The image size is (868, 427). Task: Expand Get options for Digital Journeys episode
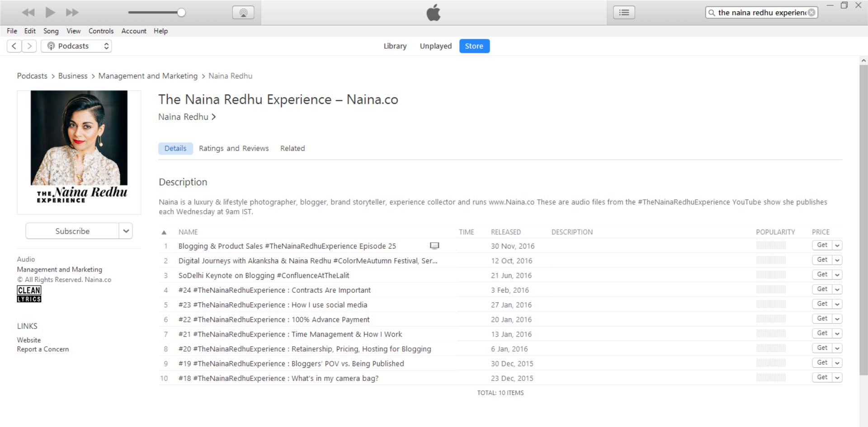pyautogui.click(x=837, y=260)
